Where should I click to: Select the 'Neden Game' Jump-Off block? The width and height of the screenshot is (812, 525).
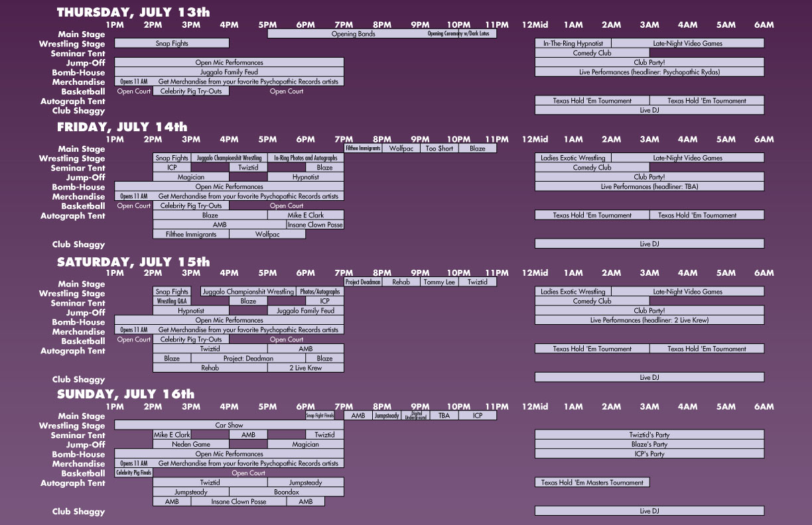[191, 444]
